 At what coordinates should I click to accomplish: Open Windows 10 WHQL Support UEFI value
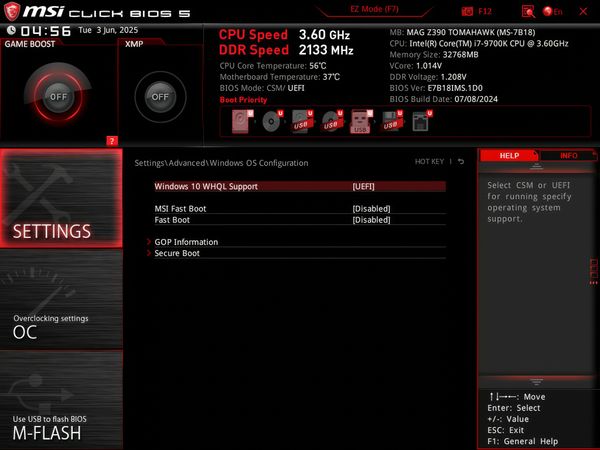pos(362,186)
